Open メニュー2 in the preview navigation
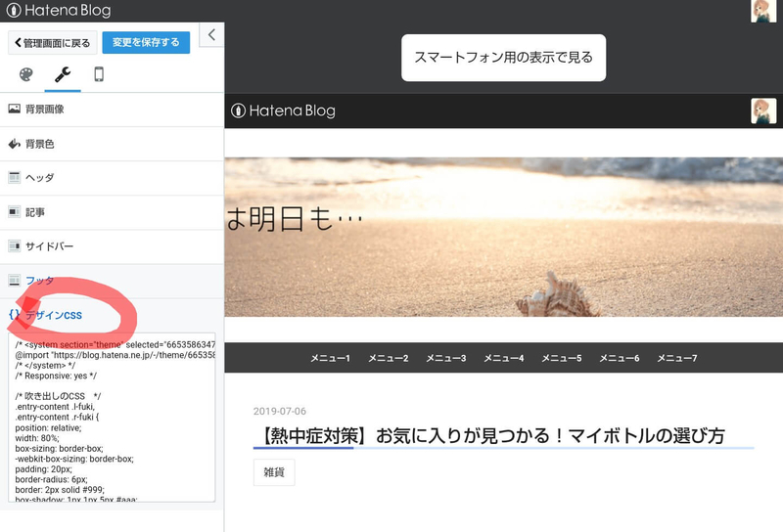This screenshot has height=532, width=783. 389,358
